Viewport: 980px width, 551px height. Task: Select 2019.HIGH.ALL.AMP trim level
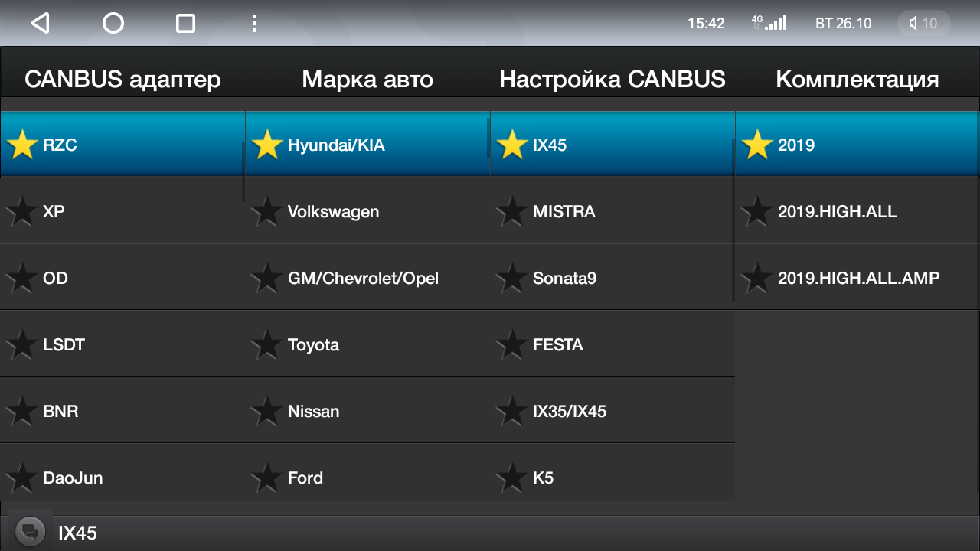tap(857, 278)
